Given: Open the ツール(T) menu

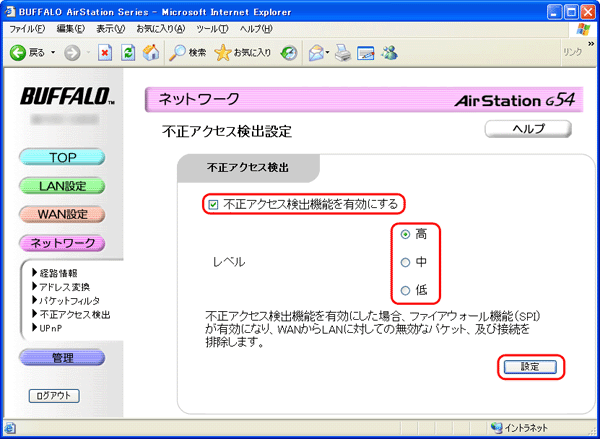Looking at the screenshot, I should 212,29.
